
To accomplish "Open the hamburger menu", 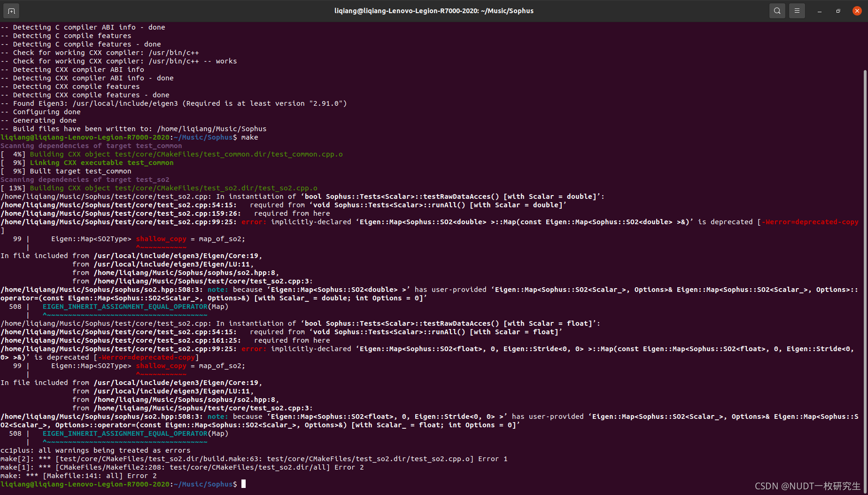I will [x=797, y=10].
